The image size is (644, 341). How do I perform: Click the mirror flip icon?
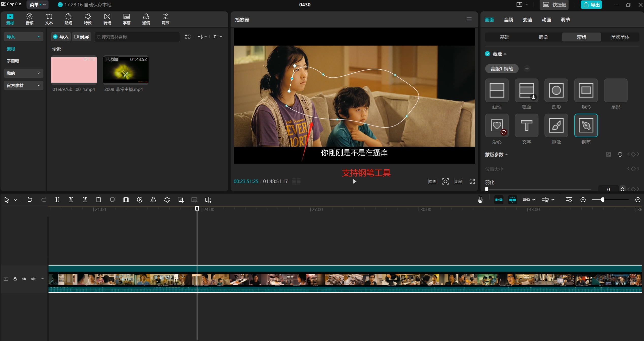(x=153, y=200)
